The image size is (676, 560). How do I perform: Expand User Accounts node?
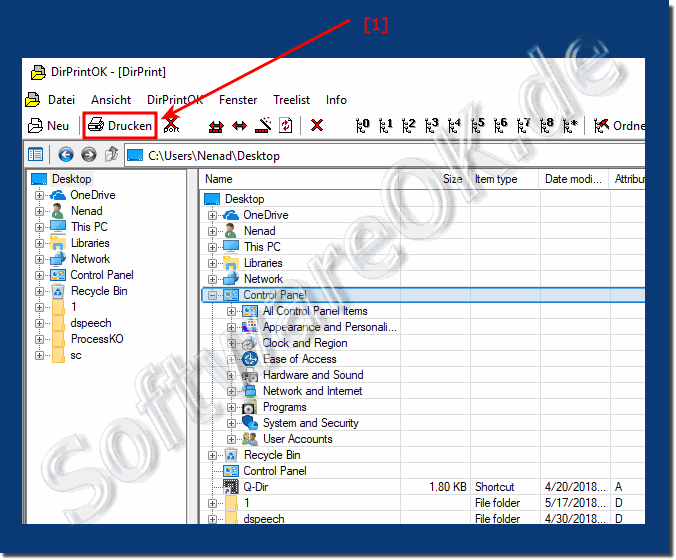pos(232,439)
